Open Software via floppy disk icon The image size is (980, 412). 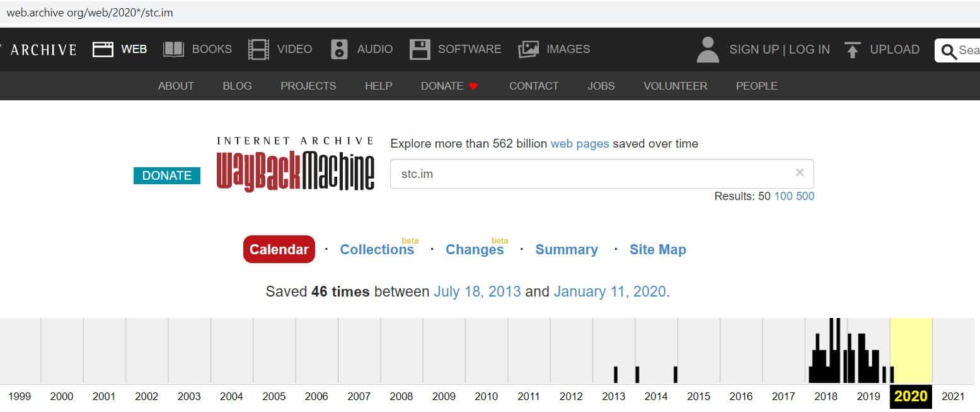point(420,49)
